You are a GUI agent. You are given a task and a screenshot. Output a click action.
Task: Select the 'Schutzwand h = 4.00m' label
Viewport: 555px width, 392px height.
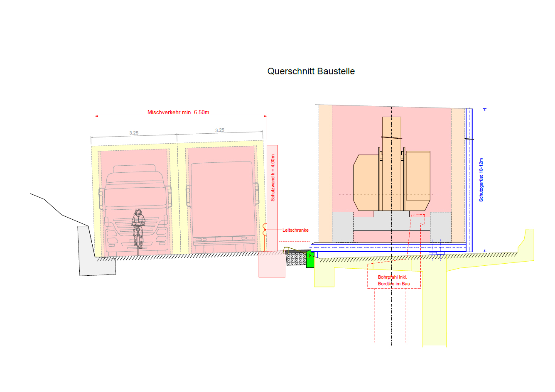[273, 178]
